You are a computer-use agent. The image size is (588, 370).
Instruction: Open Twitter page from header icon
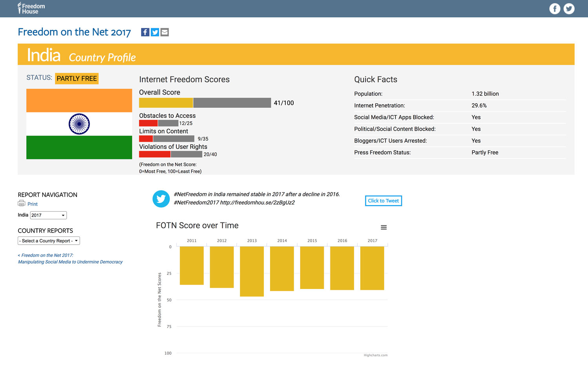point(569,9)
